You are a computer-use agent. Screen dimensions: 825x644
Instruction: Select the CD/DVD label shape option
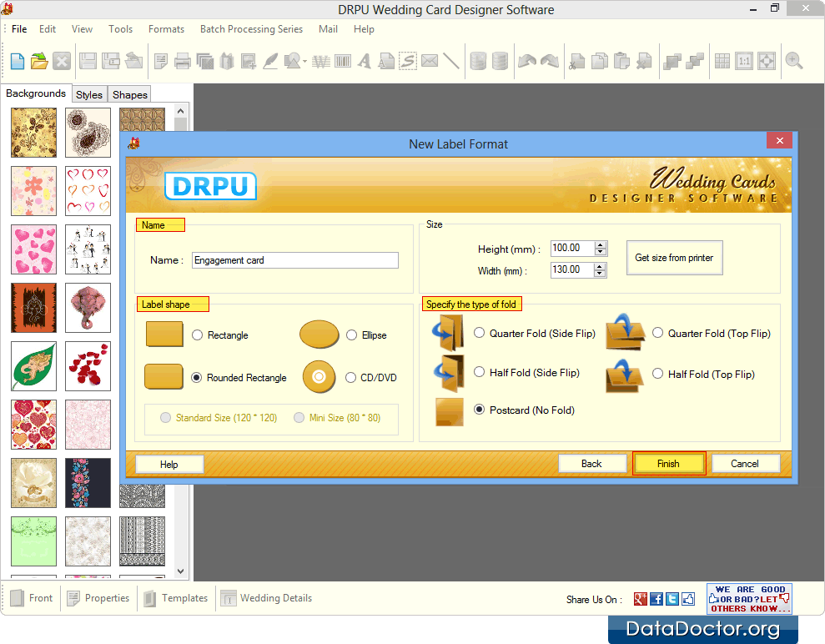(350, 377)
